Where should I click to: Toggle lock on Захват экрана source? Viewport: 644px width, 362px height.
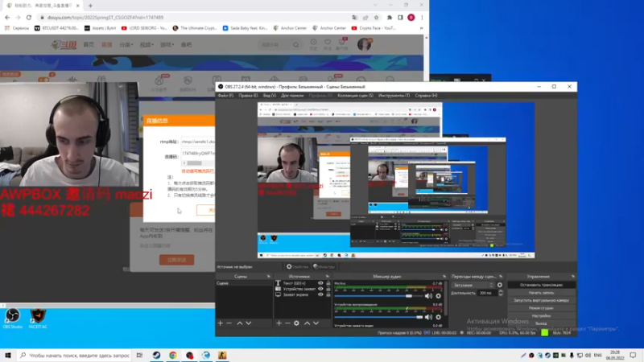click(x=328, y=294)
